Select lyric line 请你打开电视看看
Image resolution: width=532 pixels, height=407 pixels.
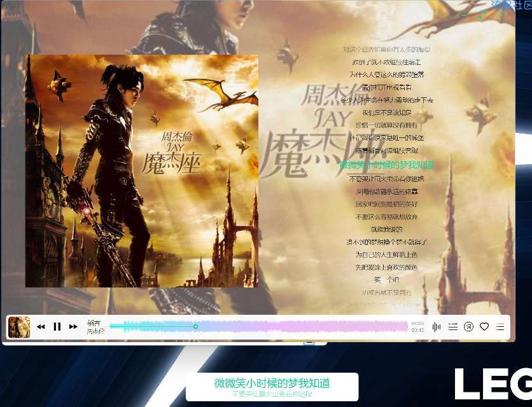click(386, 88)
